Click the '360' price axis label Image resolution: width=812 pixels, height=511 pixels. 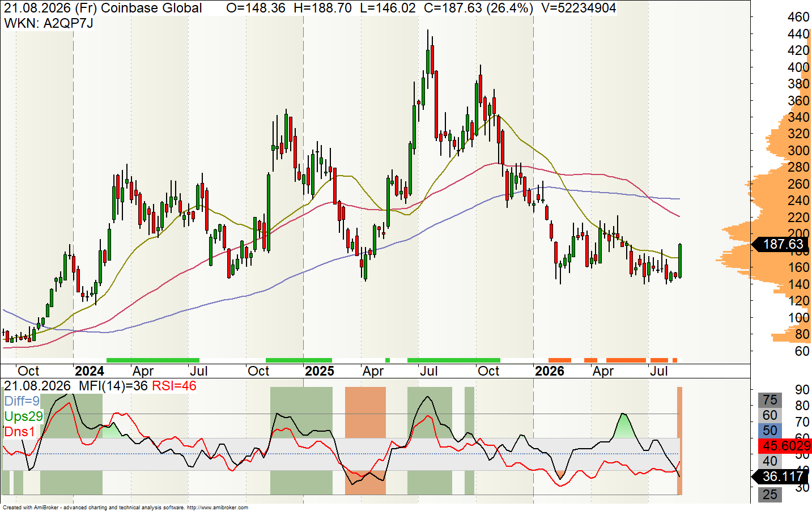click(798, 101)
